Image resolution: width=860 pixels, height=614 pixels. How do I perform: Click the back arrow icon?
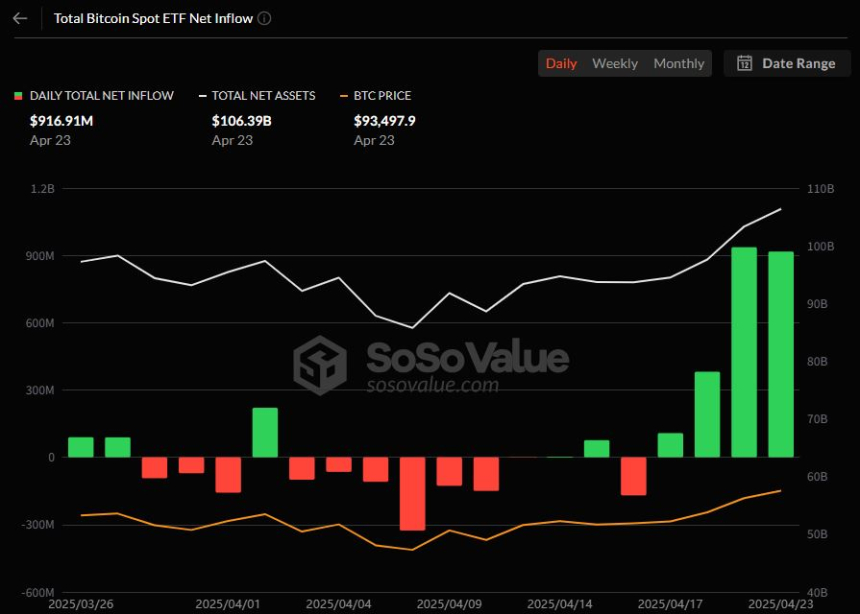(20, 18)
